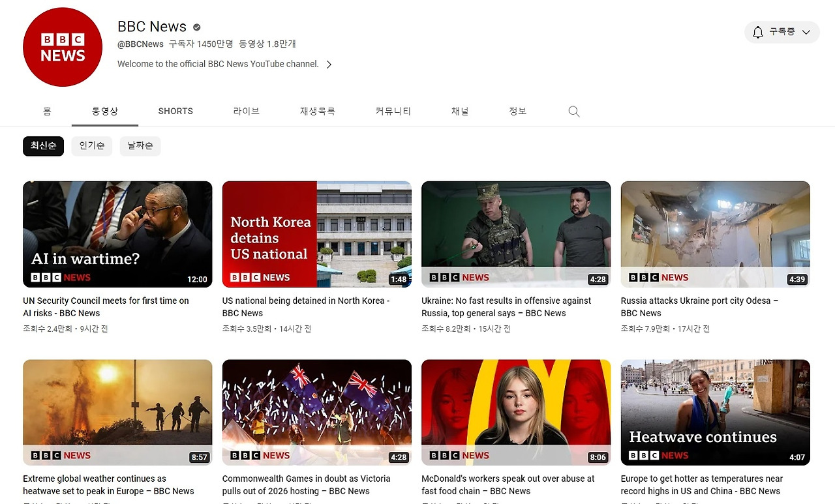835x504 pixels.
Task: Open the Commonwealth Games video thumbnail
Action: [x=317, y=413]
